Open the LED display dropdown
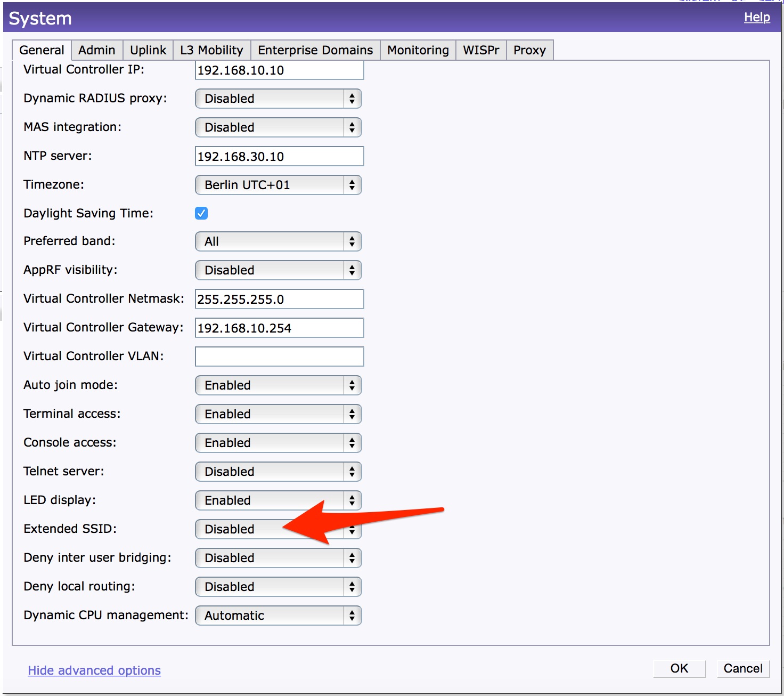This screenshot has height=696, width=784. pyautogui.click(x=277, y=500)
